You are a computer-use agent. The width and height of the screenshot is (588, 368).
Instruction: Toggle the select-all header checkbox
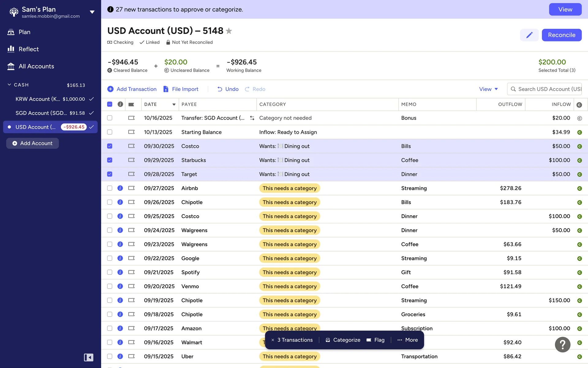pos(110,104)
